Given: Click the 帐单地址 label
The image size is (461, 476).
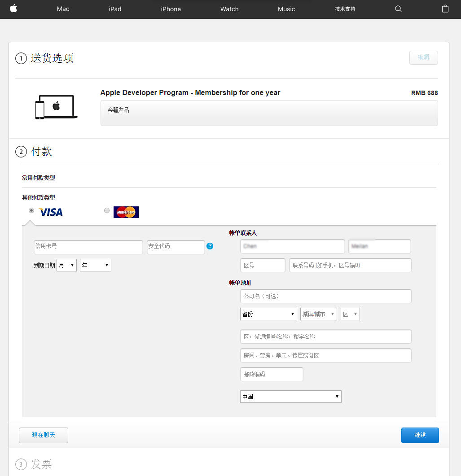Looking at the screenshot, I should point(240,283).
